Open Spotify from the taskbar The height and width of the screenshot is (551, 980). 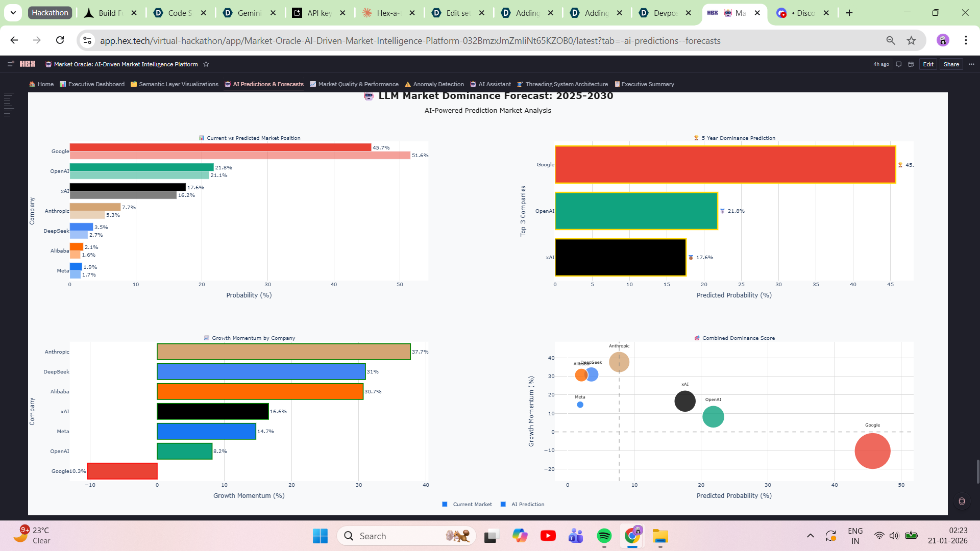tap(604, 536)
